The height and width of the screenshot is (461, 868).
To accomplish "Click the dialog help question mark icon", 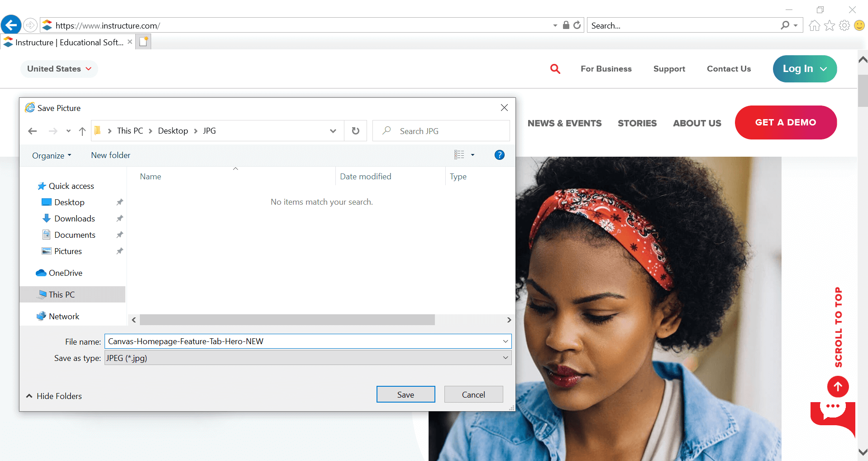I will tap(499, 155).
